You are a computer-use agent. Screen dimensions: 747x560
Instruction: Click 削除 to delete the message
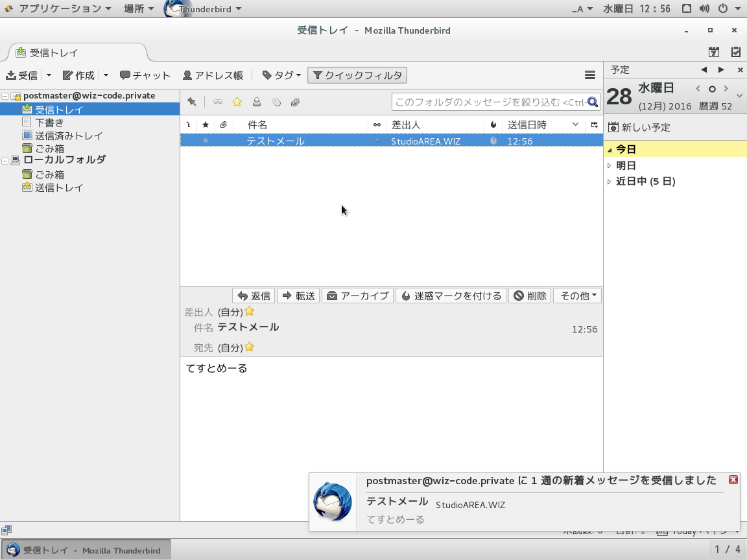pyautogui.click(x=530, y=296)
